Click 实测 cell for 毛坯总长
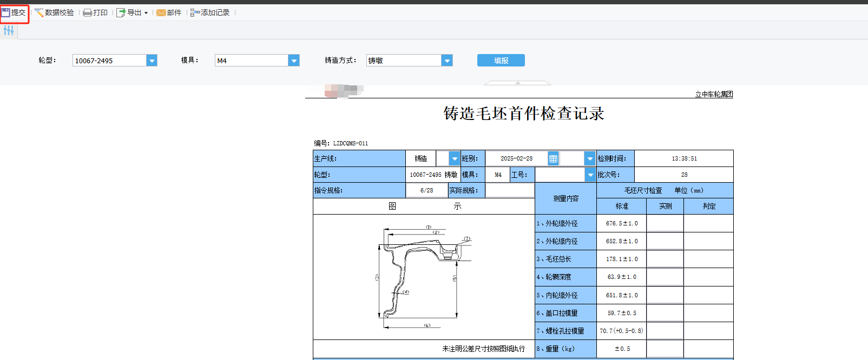The width and height of the screenshot is (868, 360). tap(665, 259)
